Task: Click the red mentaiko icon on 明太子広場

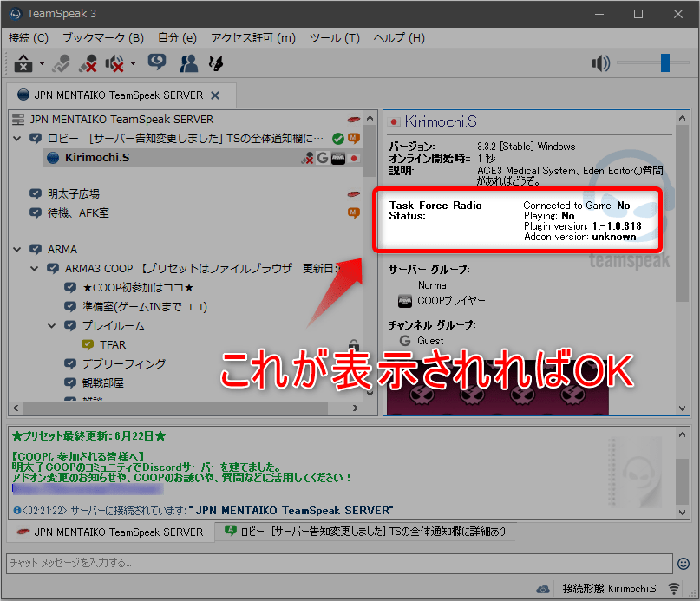Action: tap(354, 193)
